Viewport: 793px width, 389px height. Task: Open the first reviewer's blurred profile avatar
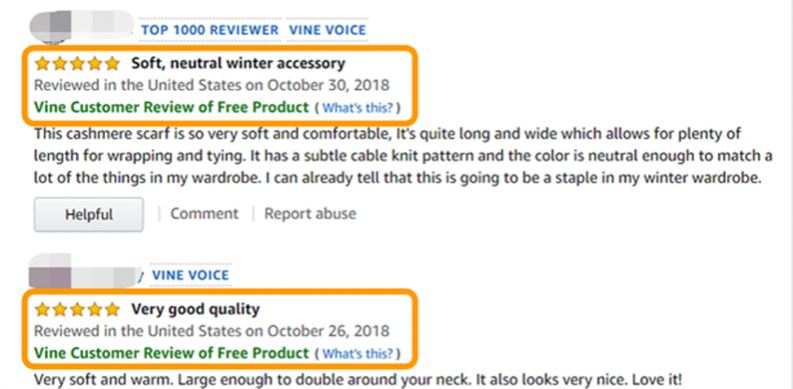pos(81,26)
